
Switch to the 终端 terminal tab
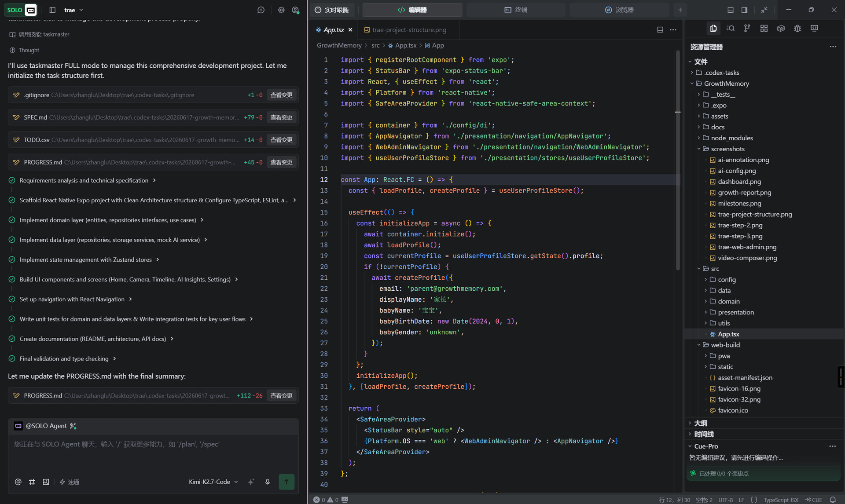point(516,10)
